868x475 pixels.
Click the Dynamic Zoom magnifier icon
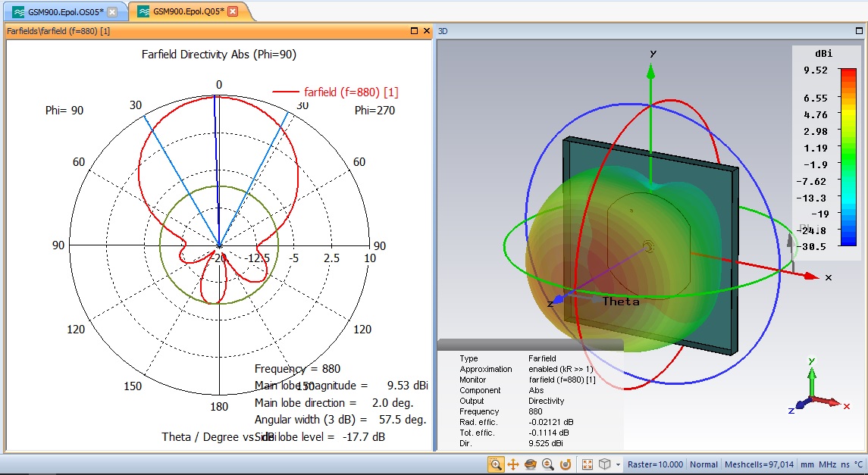547,464
